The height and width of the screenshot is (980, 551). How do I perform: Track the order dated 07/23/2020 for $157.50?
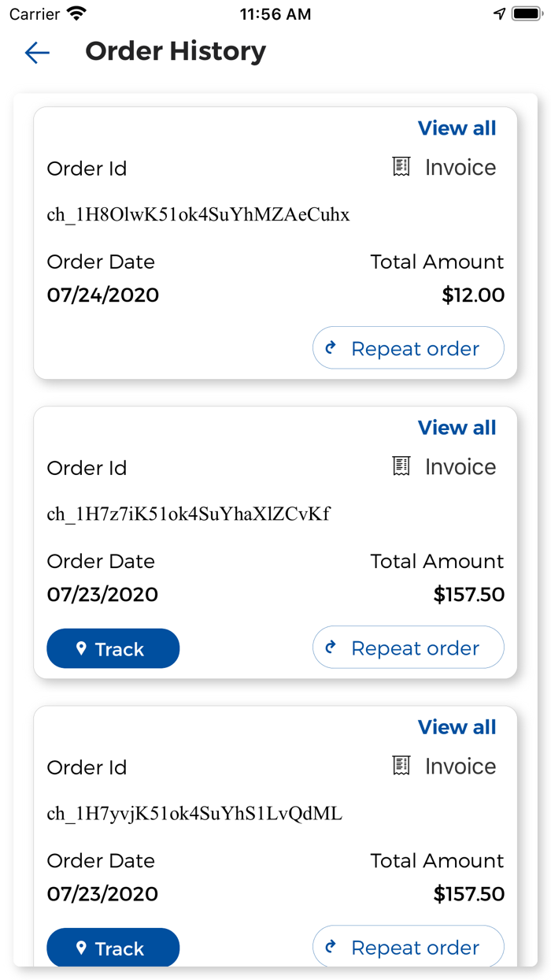tap(113, 648)
